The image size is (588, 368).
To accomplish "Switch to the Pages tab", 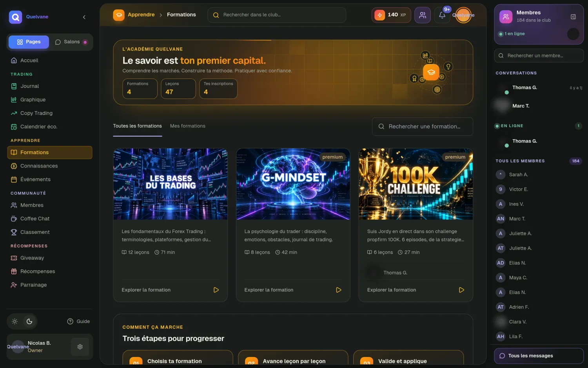I will coord(29,42).
